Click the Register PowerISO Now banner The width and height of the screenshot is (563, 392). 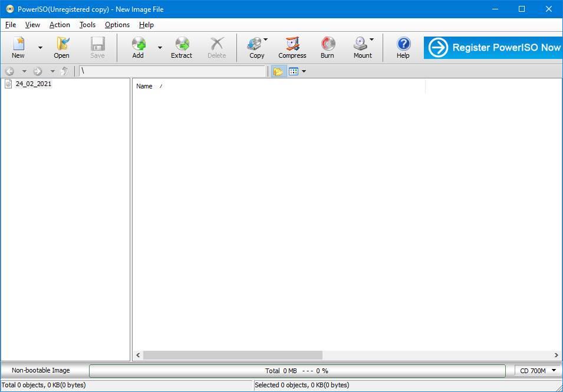[x=493, y=47]
